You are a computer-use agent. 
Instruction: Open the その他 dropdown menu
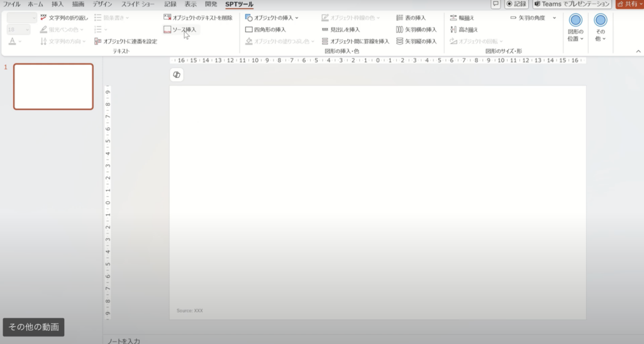tap(601, 28)
